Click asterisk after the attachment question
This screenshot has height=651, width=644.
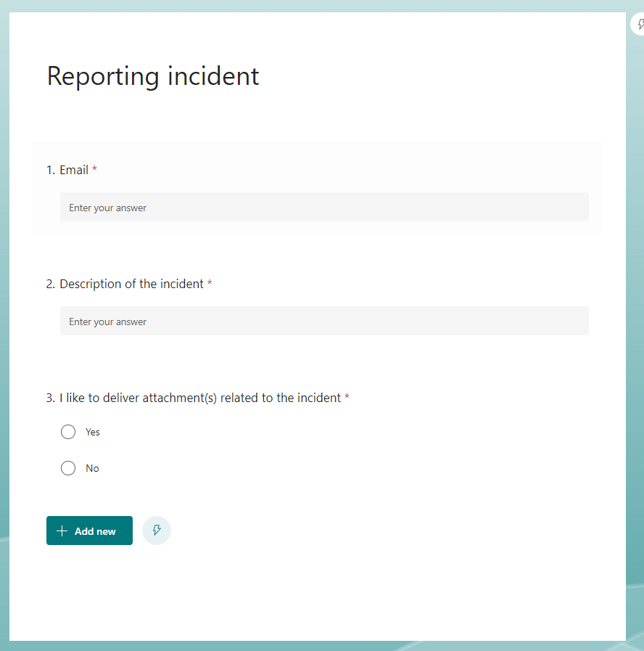347,398
